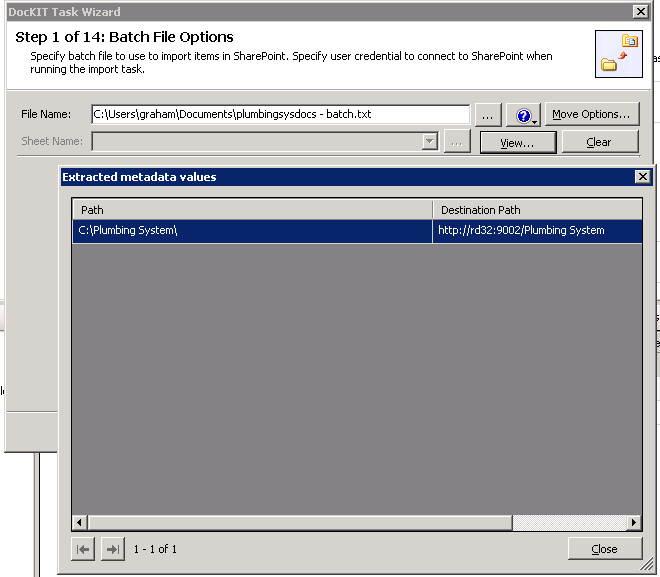The height and width of the screenshot is (577, 660).
Task: Open the Sheet Name dropdown
Action: (x=430, y=142)
